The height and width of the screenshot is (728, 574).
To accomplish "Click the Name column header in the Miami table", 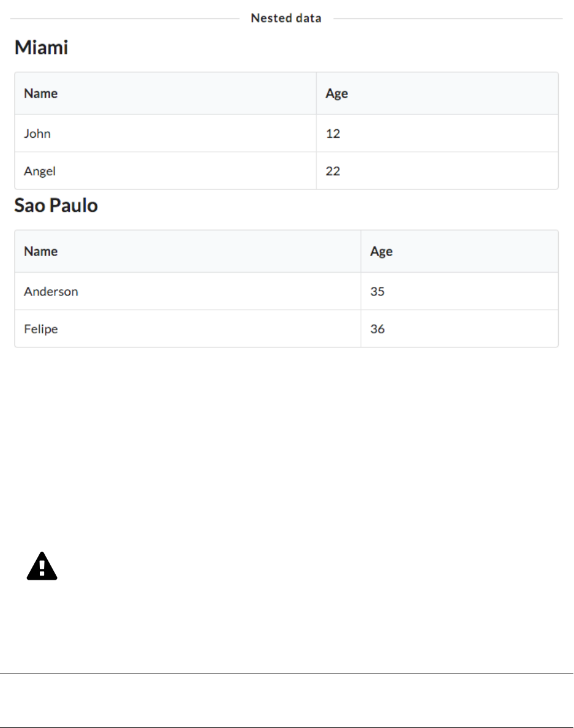I will coord(40,94).
